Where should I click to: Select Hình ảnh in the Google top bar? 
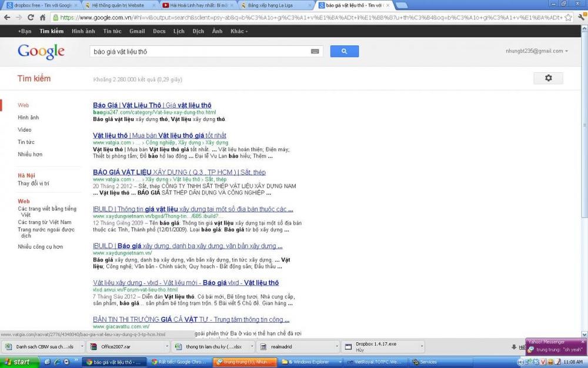[x=83, y=31]
